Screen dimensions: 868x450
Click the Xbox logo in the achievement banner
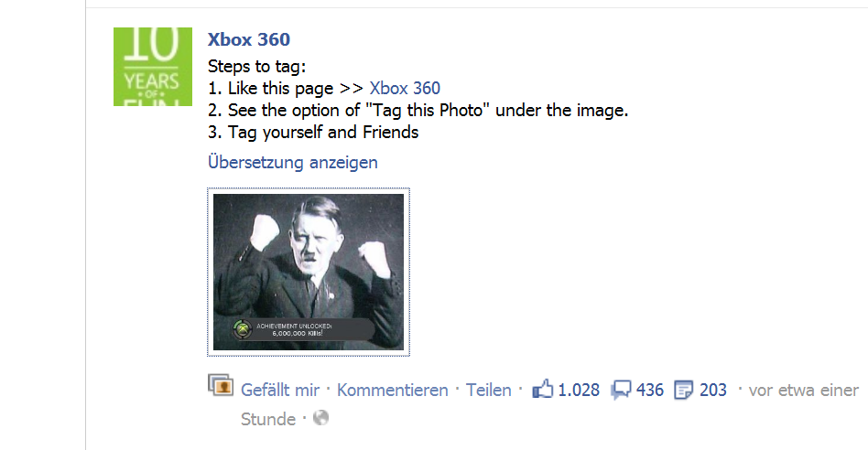tap(242, 329)
